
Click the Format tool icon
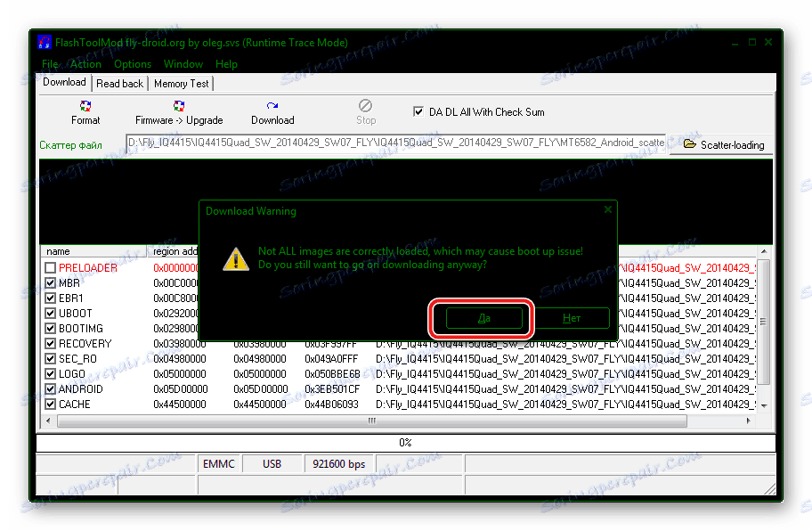point(85,106)
